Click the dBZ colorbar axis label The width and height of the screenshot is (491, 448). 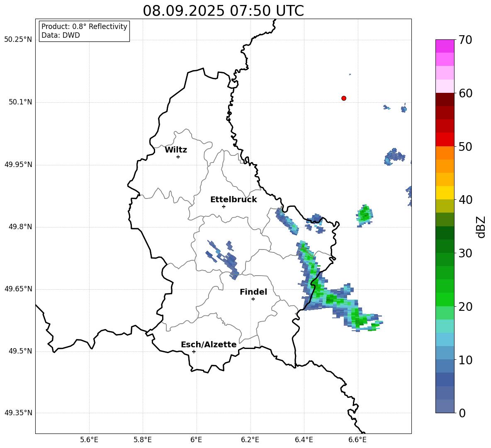[481, 227]
